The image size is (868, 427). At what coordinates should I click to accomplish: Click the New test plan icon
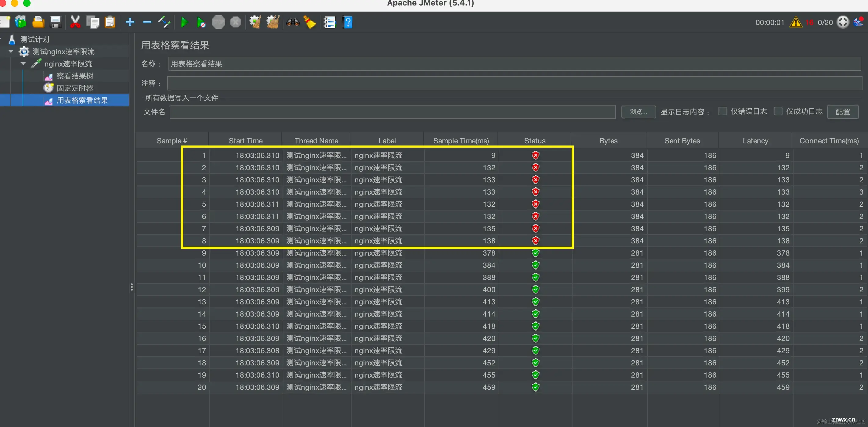click(x=5, y=22)
